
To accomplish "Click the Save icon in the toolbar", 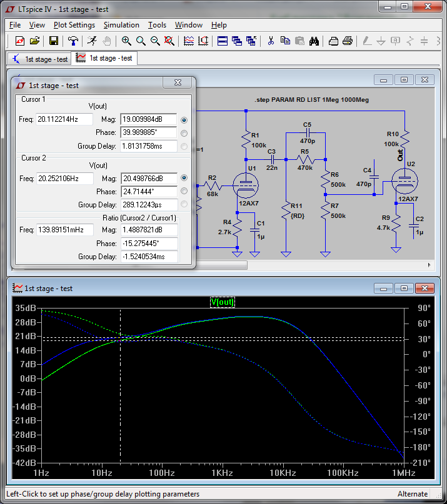I will (54, 41).
